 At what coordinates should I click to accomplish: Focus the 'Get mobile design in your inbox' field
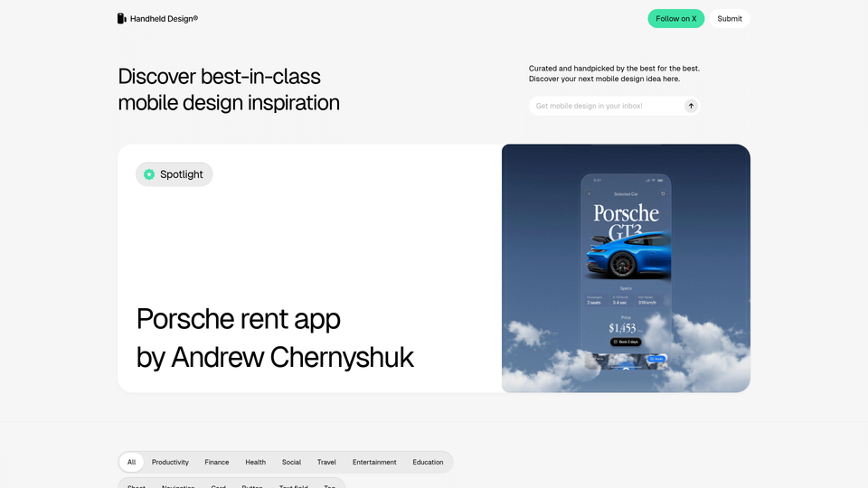pyautogui.click(x=614, y=106)
